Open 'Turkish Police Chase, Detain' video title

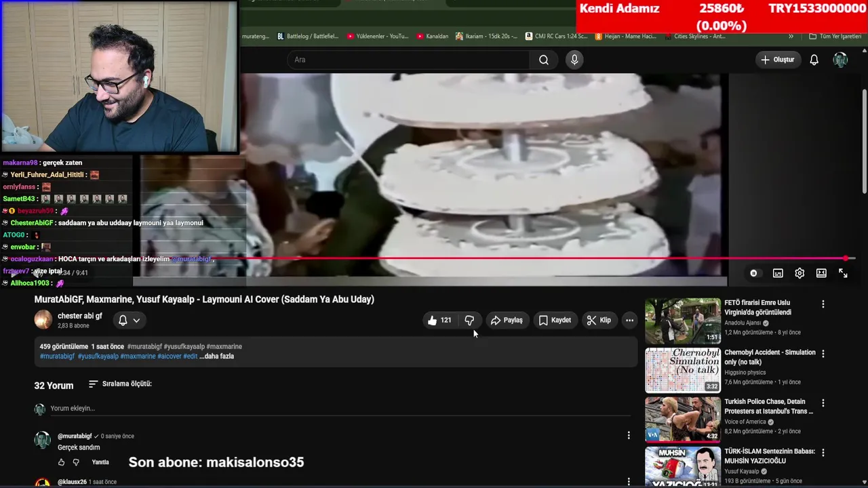pos(768,406)
